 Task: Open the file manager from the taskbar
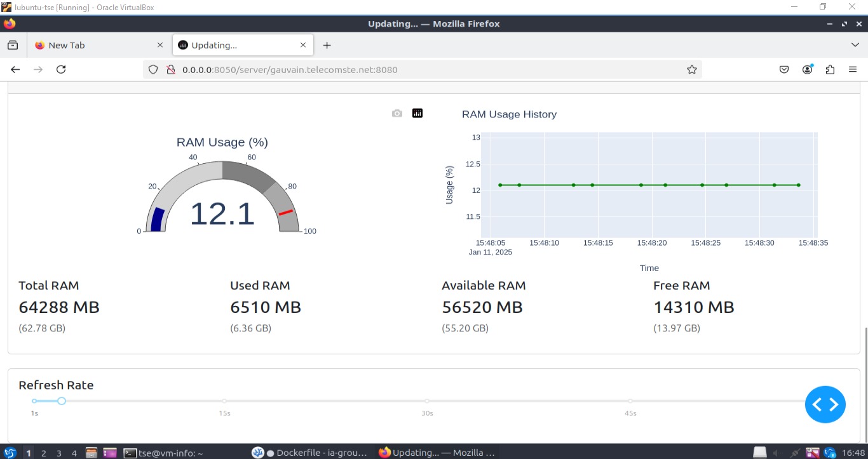[x=110, y=452]
